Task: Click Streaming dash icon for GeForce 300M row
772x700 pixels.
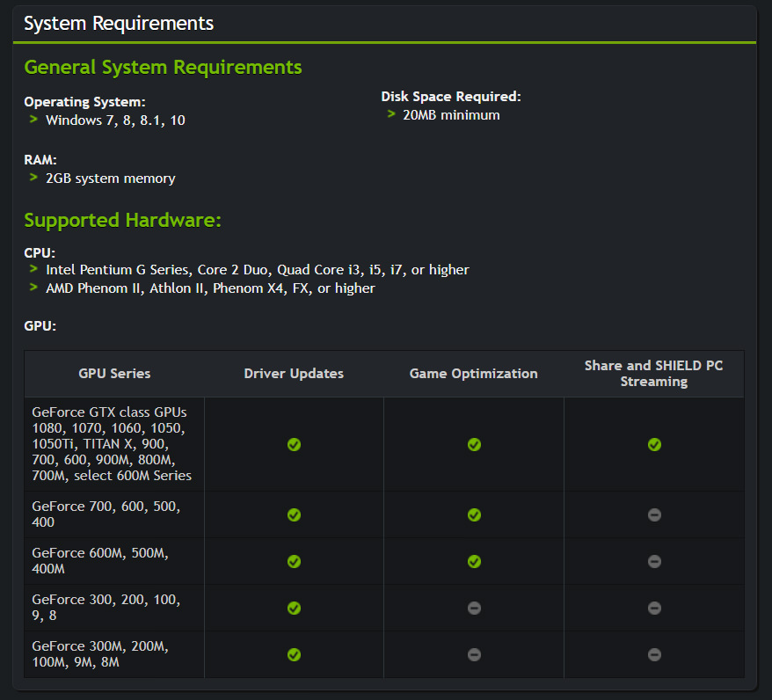Action: pos(654,654)
